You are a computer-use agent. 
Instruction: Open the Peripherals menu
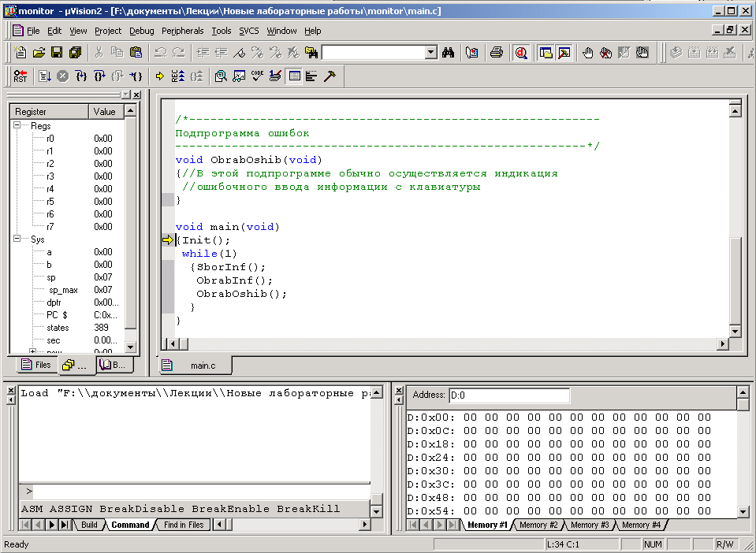[x=182, y=31]
